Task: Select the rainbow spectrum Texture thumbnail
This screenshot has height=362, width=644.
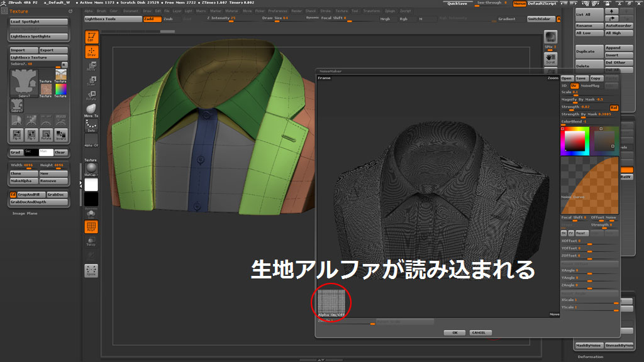Action: point(61,90)
